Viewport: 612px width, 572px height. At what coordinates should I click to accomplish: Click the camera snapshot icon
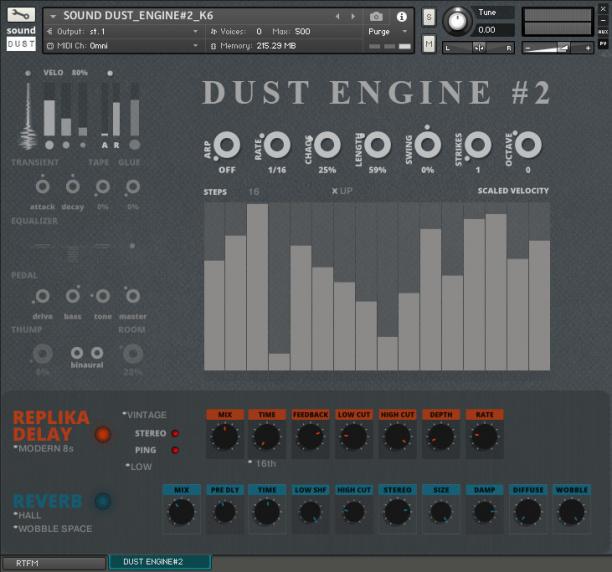pyautogui.click(x=376, y=16)
